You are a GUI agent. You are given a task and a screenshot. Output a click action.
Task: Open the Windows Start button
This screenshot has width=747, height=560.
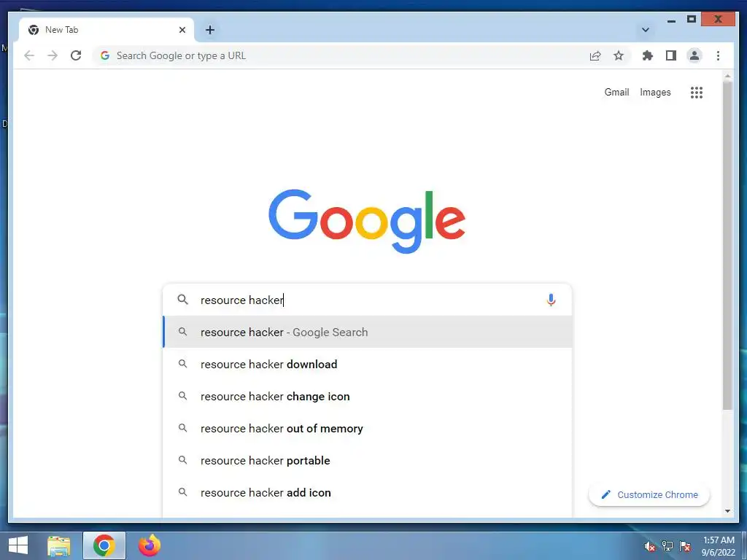coord(18,545)
